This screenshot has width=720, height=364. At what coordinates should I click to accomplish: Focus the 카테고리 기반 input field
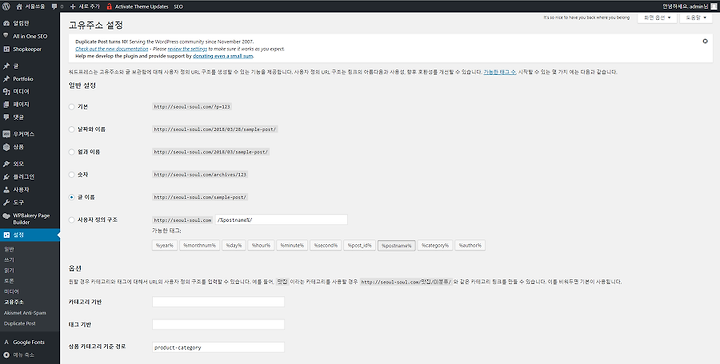219,302
